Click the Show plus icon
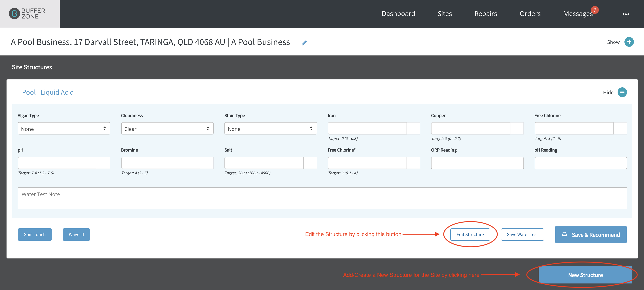Screen dimensions: 644x290 pos(629,42)
